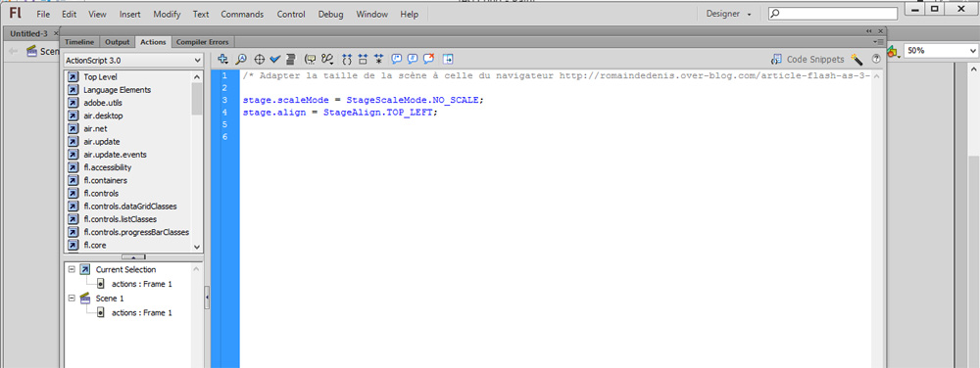Image resolution: width=980 pixels, height=368 pixels.
Task: Open Code Snippets panel
Action: click(808, 60)
